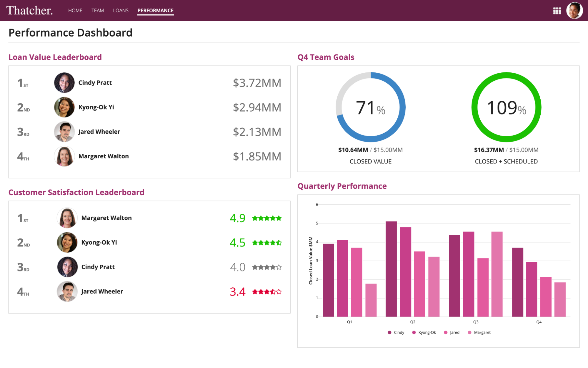Toggle the Cindy series in chart legend
Viewport: 588px width, 368px height.
[396, 332]
